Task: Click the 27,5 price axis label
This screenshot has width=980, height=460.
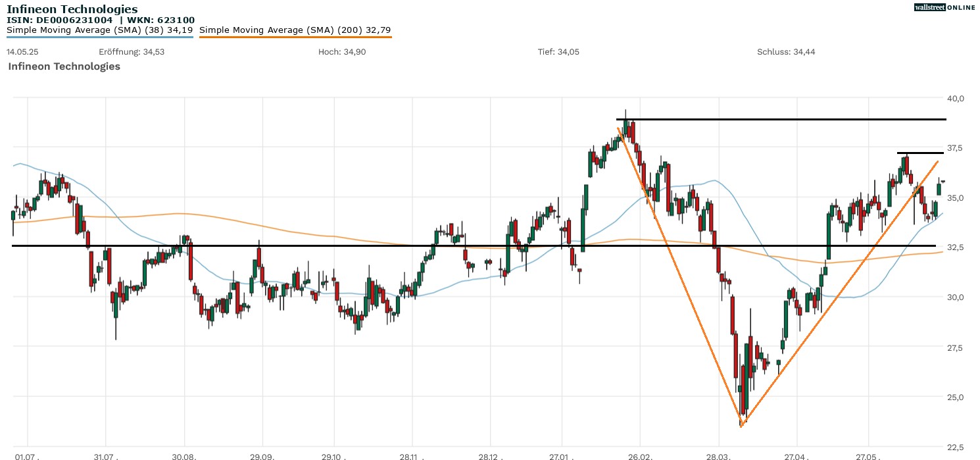Action: coord(955,347)
